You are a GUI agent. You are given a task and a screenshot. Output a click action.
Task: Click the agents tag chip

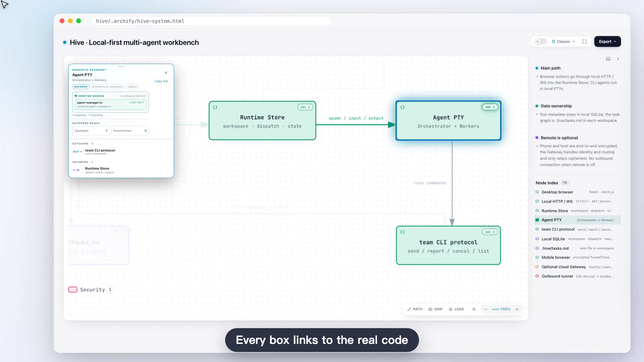coord(132,87)
